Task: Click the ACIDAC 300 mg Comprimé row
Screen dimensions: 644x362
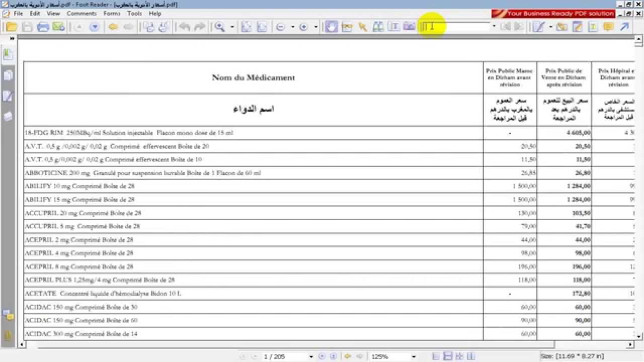Action: point(254,334)
